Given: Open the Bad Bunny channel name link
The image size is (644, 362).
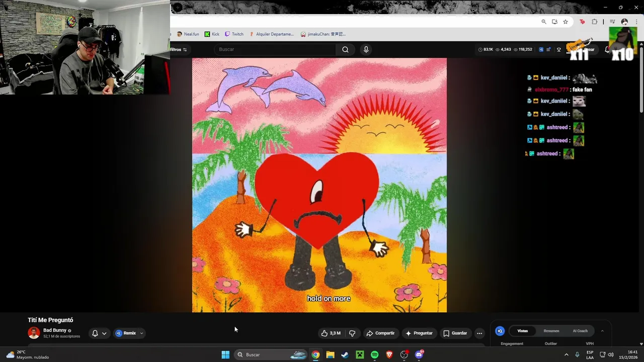Looking at the screenshot, I should click(x=55, y=330).
